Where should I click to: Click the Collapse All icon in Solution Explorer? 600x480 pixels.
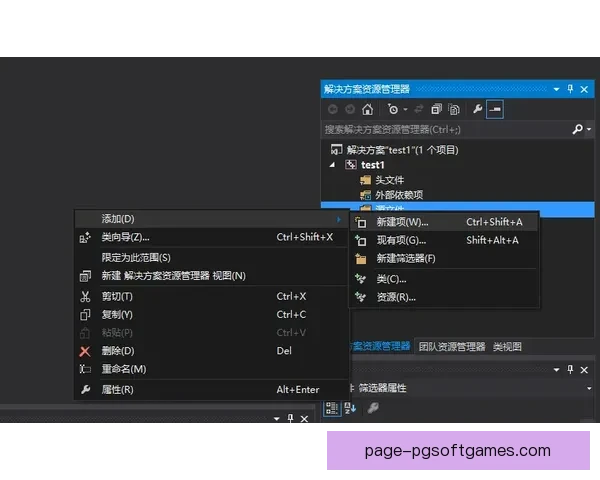(x=436, y=109)
